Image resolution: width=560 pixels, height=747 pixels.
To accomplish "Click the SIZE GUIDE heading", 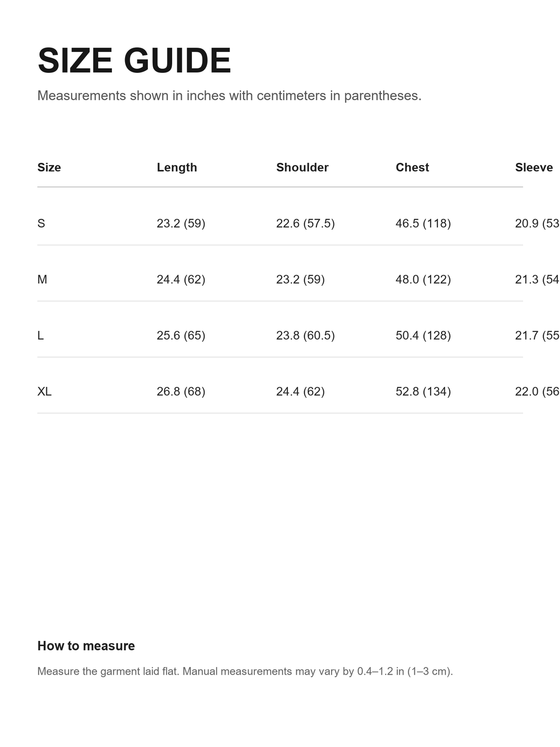I will [x=134, y=61].
